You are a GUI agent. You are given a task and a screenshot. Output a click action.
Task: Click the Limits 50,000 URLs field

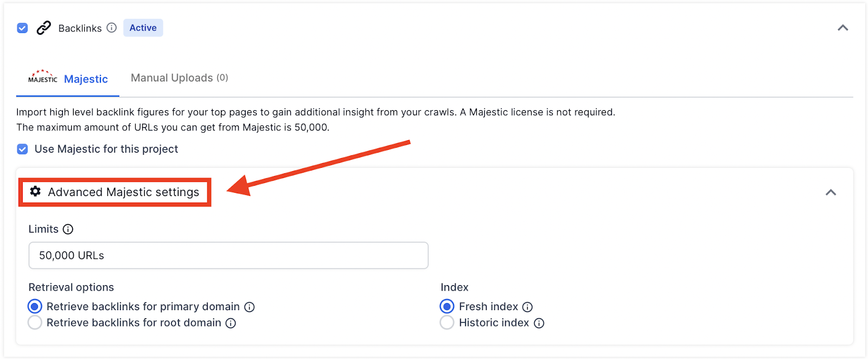coord(228,255)
